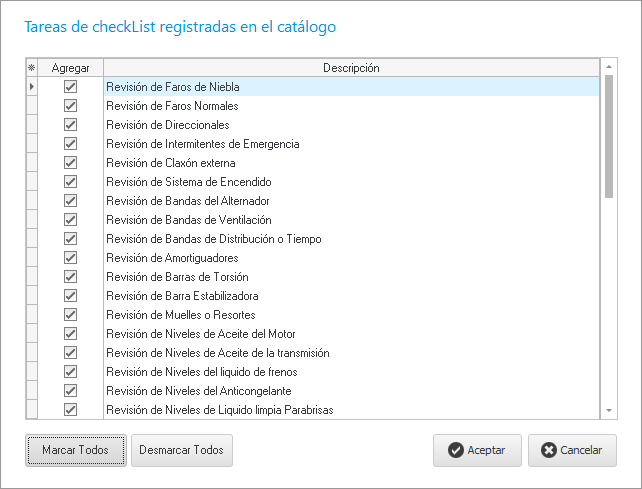The image size is (642, 489).
Task: Click the grid corner select-all asterisk icon
Action: [x=31, y=68]
